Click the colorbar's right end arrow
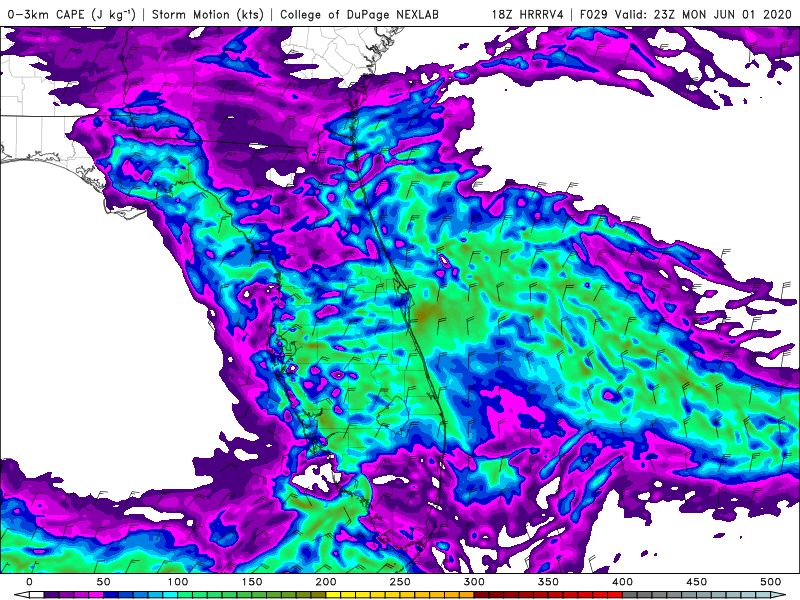The width and height of the screenshot is (800, 600). click(778, 595)
